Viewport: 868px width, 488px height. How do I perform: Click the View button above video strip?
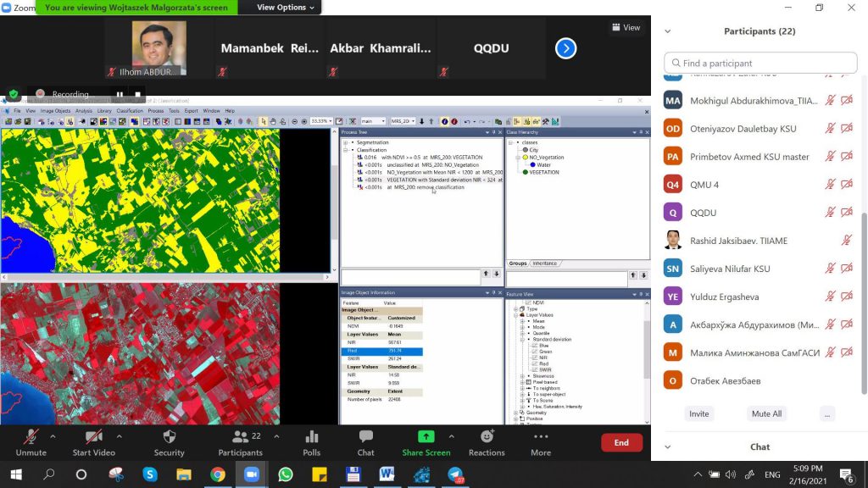pos(626,27)
